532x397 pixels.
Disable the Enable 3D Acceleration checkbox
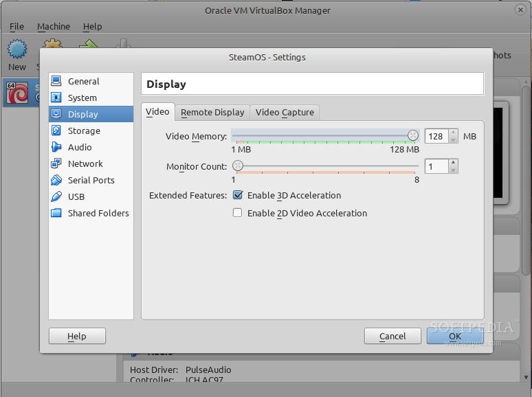click(x=238, y=195)
